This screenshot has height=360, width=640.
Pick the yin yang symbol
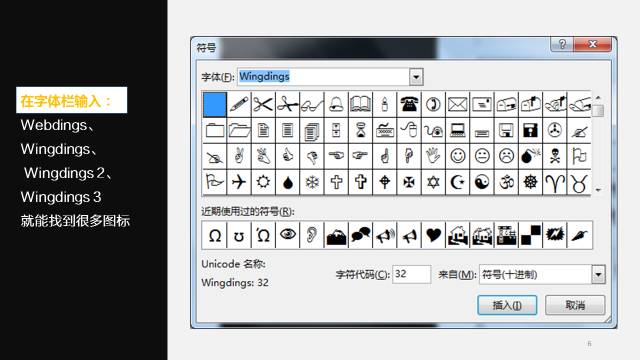pos(482,182)
